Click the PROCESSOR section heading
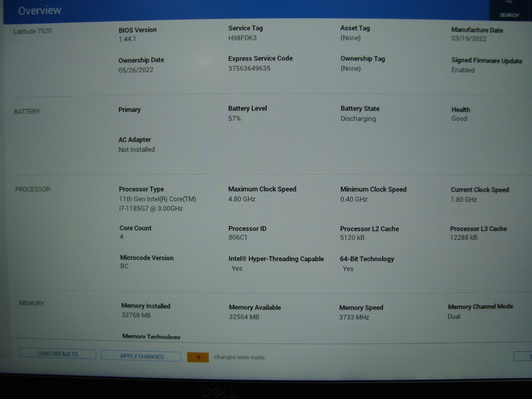The height and width of the screenshot is (399, 532). [x=33, y=189]
